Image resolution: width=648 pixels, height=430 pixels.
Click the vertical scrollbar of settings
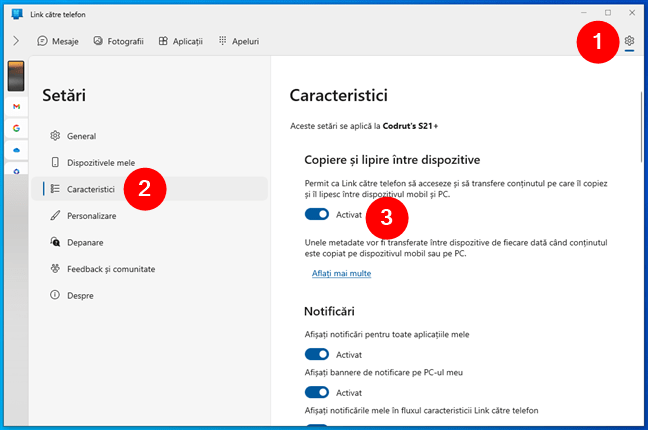(x=641, y=127)
